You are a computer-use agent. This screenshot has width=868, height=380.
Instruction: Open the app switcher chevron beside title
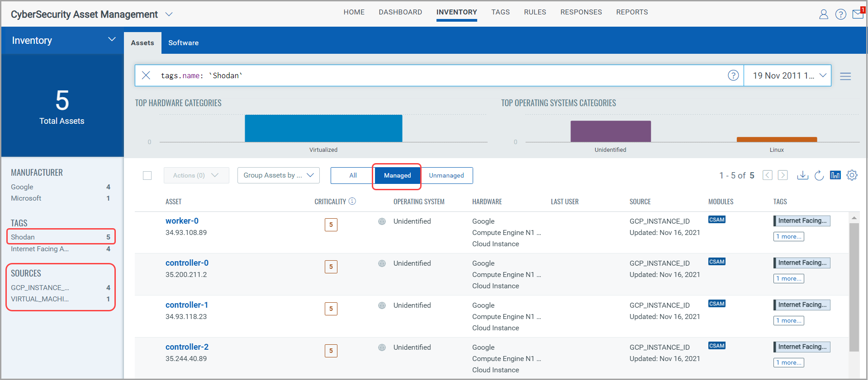click(169, 14)
